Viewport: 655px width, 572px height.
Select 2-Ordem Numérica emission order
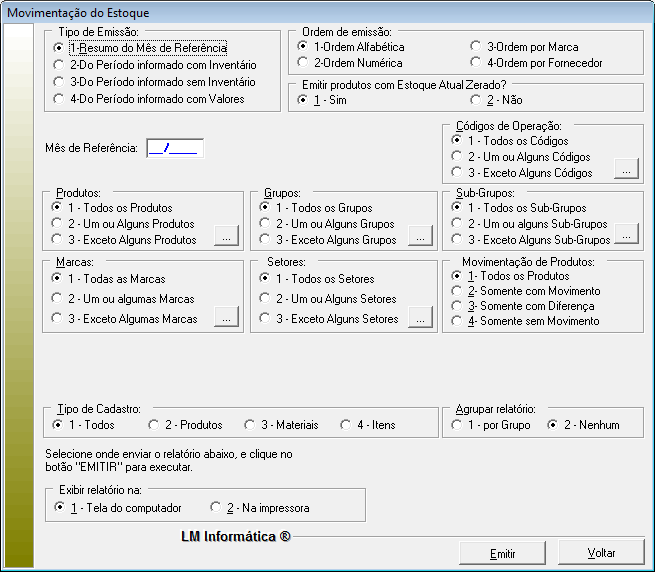click(x=303, y=63)
